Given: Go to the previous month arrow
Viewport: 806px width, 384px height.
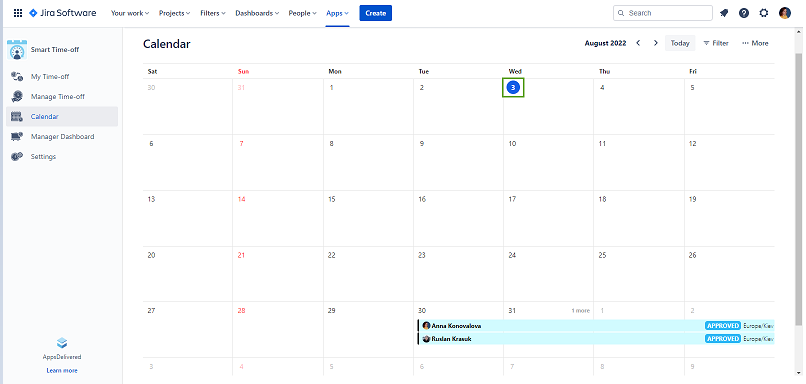Looking at the screenshot, I should coord(638,43).
